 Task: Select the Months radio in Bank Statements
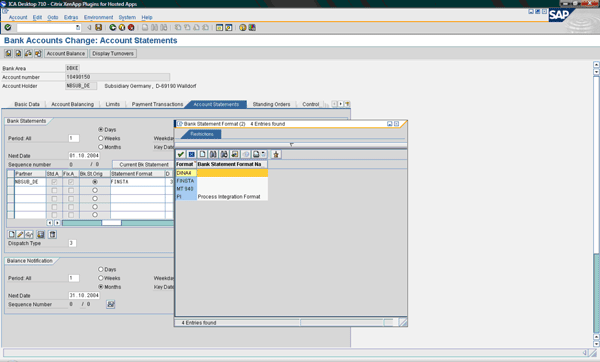point(101,147)
